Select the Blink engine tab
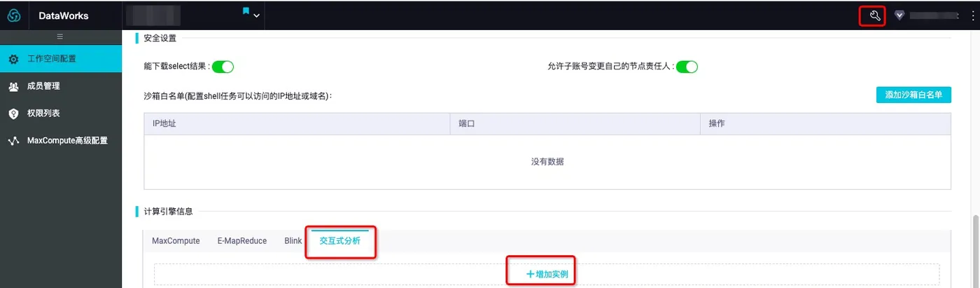The height and width of the screenshot is (288, 980). point(293,241)
